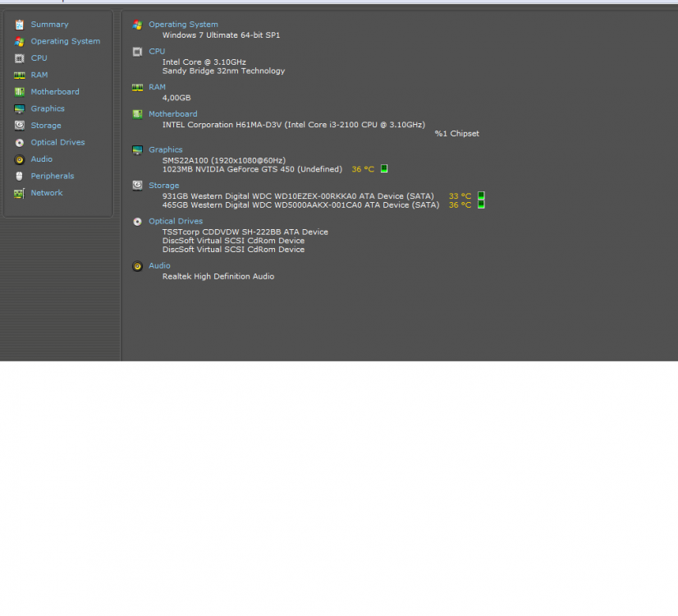This screenshot has height=616, width=678.
Task: Click the Audio heading in summary panel
Action: click(159, 266)
